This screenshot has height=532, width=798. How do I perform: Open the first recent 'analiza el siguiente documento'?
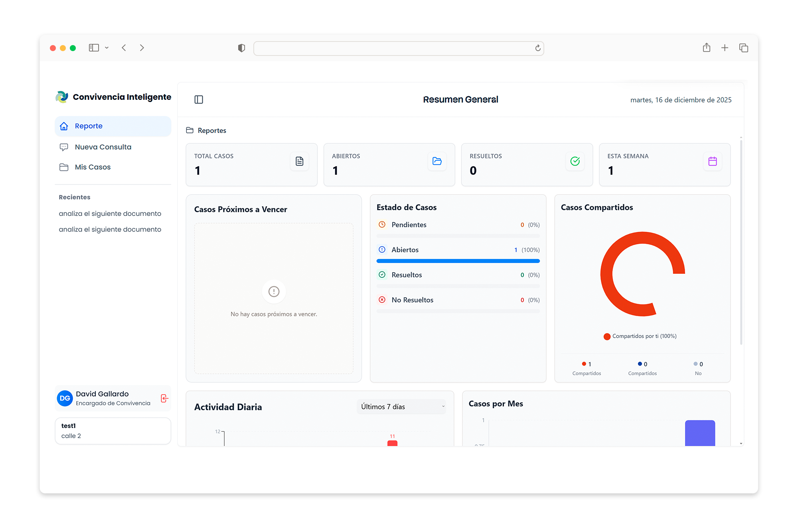[110, 214]
